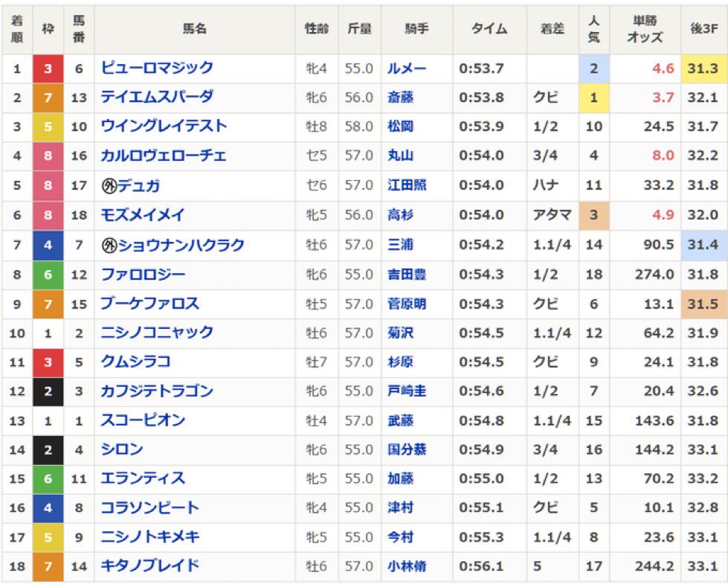Click the 外 icon beside ショウナンハクラク
The image size is (728, 587).
(109, 245)
